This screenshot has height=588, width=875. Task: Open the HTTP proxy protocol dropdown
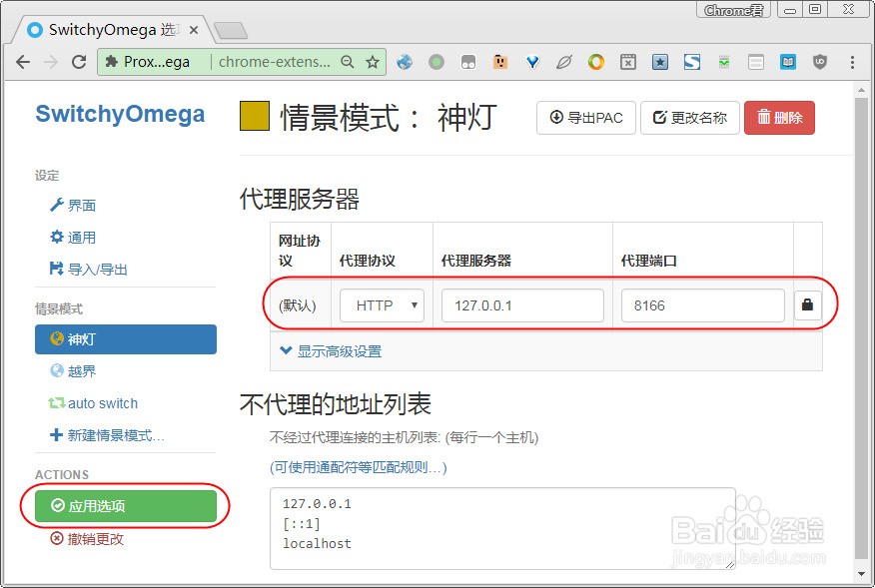click(x=382, y=305)
